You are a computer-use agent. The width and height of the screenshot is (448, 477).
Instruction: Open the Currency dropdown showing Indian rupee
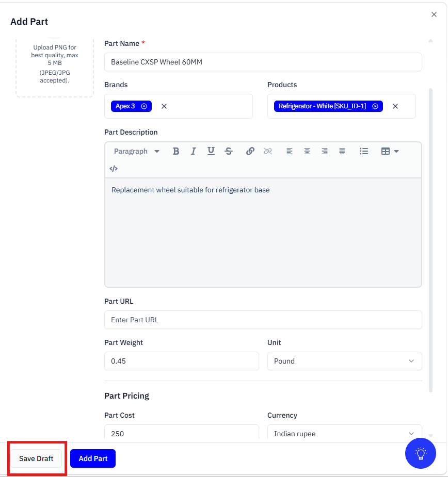[344, 434]
